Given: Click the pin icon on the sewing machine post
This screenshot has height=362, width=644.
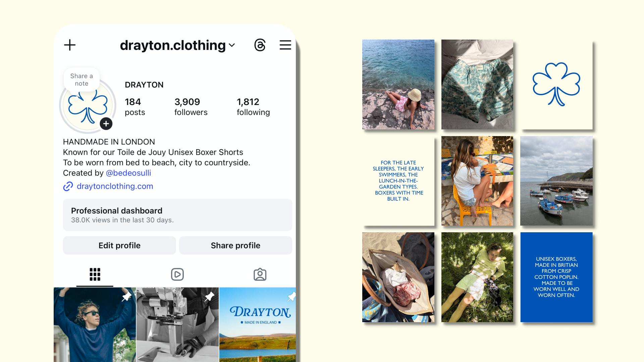Looking at the screenshot, I should pos(209,296).
